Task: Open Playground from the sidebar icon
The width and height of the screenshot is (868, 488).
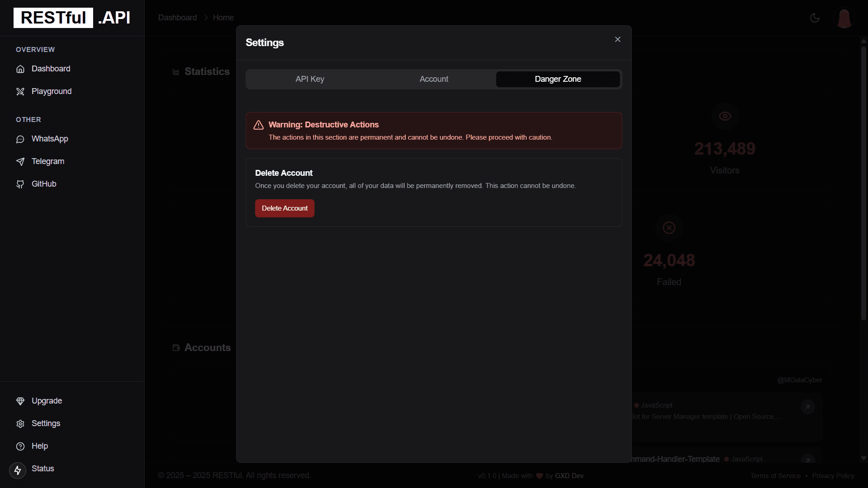Action: pos(20,92)
